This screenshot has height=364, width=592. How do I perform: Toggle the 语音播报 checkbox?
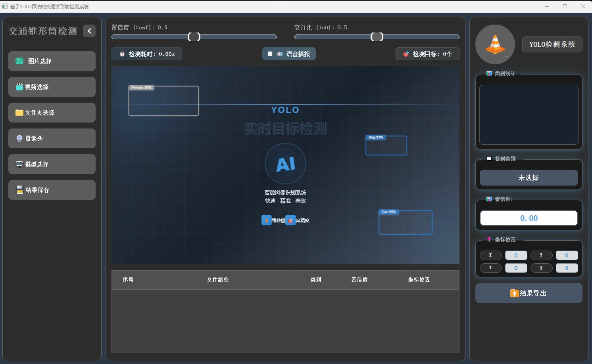tap(270, 54)
